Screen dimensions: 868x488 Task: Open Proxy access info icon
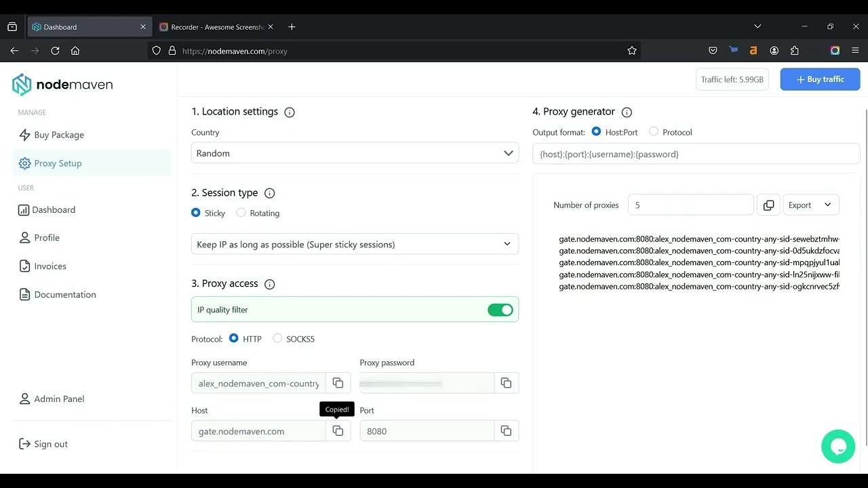pos(269,284)
